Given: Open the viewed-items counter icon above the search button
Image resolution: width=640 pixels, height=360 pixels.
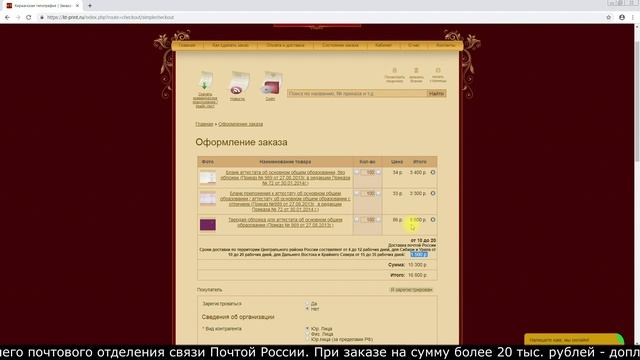Looking at the screenshot, I should coord(394,71).
